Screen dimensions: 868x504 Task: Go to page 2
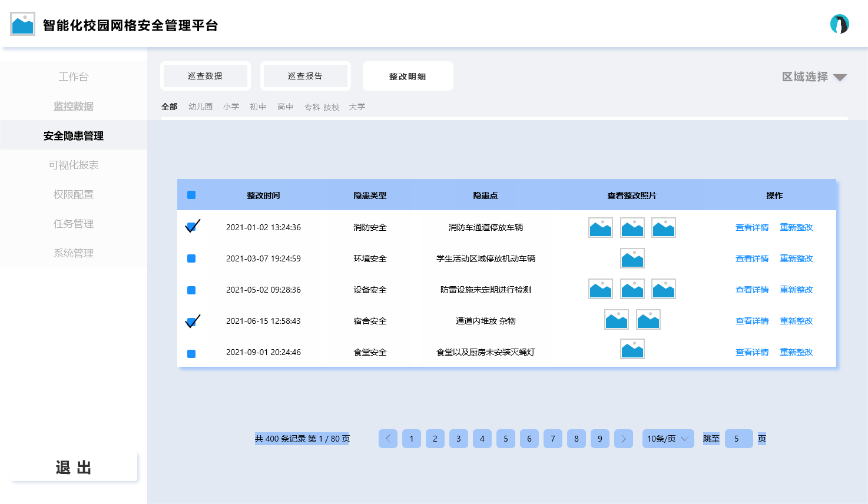[x=435, y=439]
